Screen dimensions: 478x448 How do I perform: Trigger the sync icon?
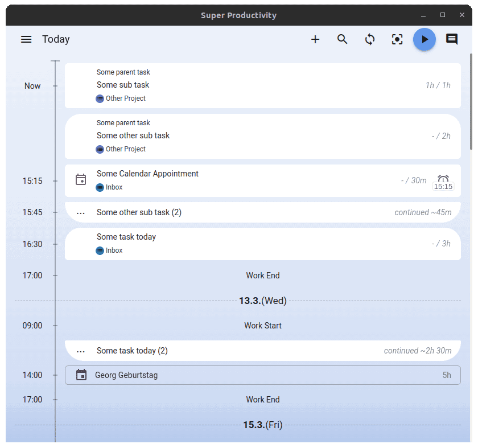click(370, 39)
